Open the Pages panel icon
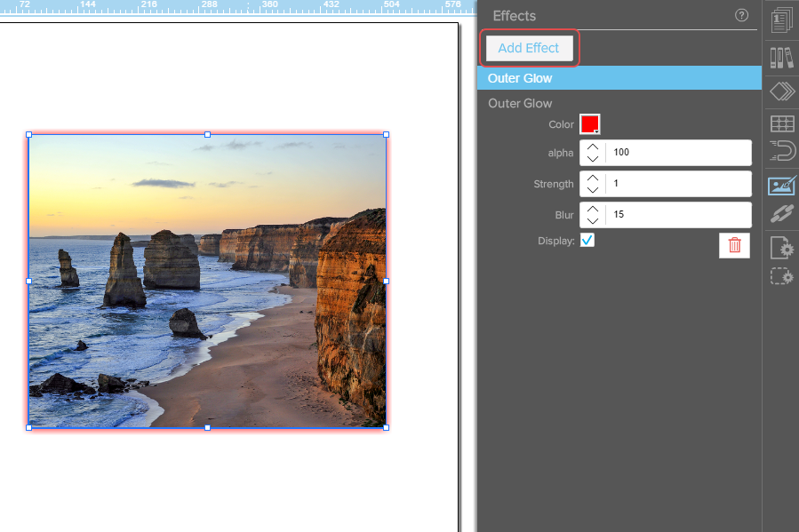 [781, 20]
